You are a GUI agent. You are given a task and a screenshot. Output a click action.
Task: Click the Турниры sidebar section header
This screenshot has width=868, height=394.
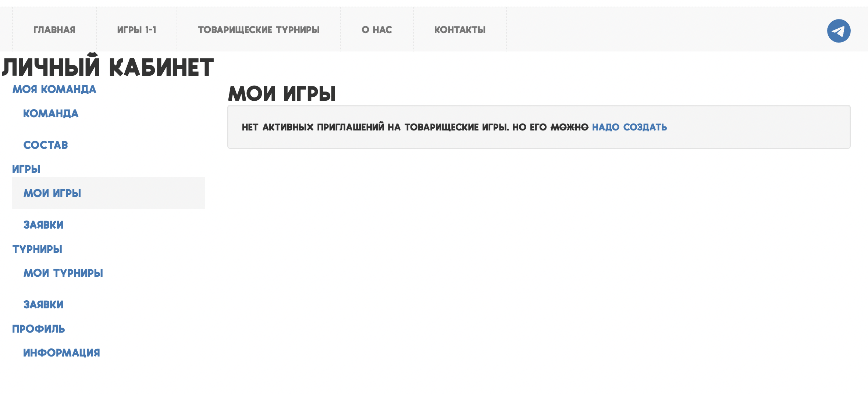tap(37, 249)
